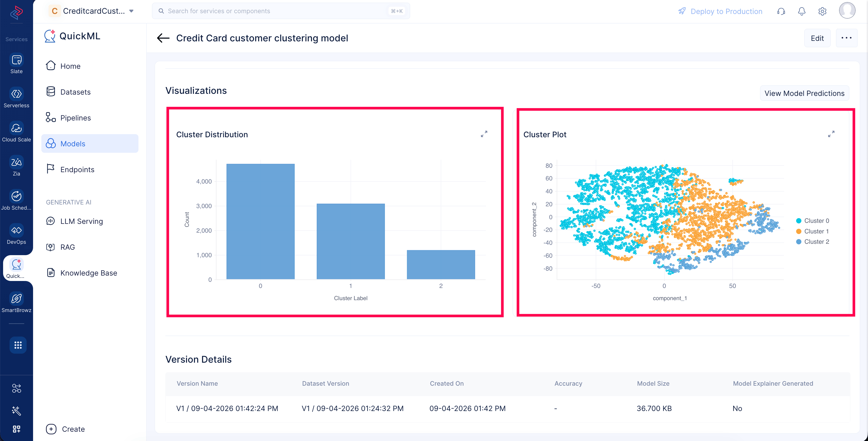The image size is (868, 441).
Task: Expand the Cluster Distribution chart fullscreen
Action: coord(484,134)
